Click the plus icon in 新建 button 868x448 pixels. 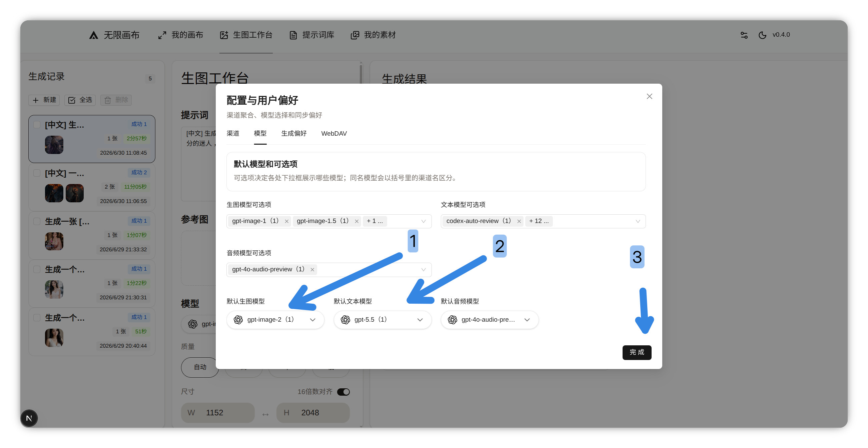(36, 100)
